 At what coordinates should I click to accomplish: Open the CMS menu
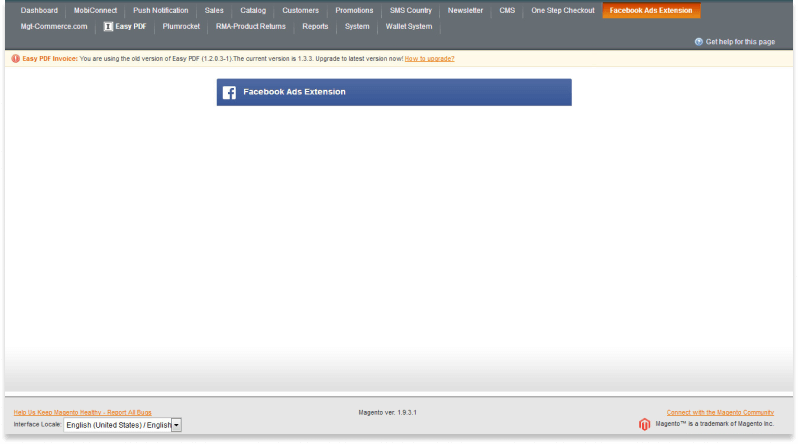507,10
